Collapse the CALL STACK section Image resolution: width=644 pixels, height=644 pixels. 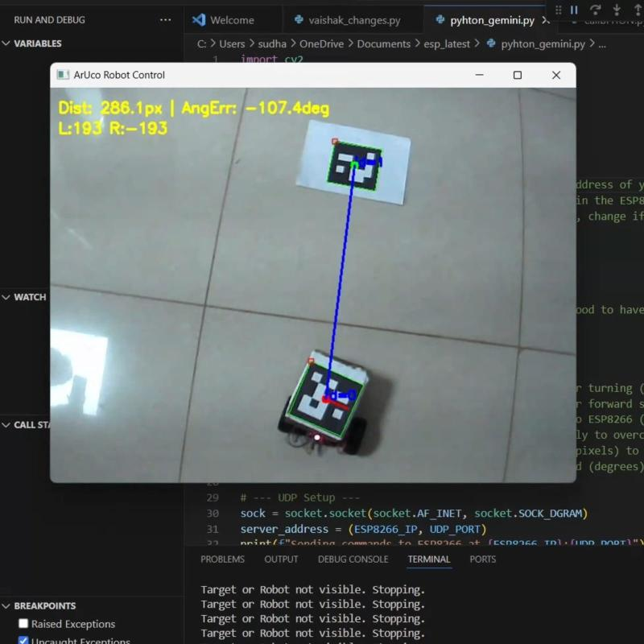point(6,425)
